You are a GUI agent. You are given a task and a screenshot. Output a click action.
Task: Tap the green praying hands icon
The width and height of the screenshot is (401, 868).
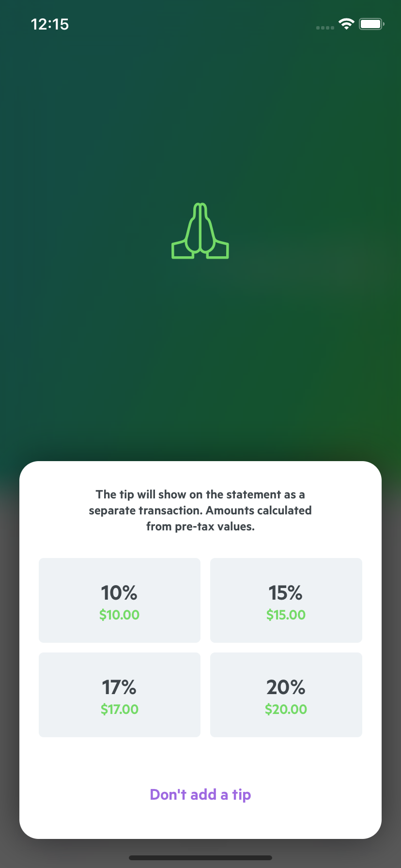[200, 231]
